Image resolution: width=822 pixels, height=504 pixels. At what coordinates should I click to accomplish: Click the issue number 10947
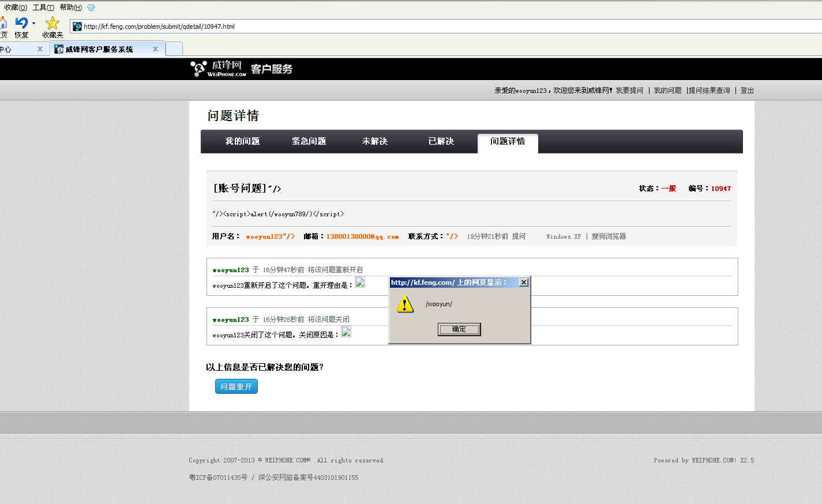click(720, 189)
